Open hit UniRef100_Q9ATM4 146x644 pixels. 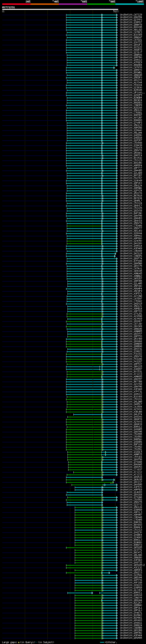pyautogui.click(x=131, y=17)
